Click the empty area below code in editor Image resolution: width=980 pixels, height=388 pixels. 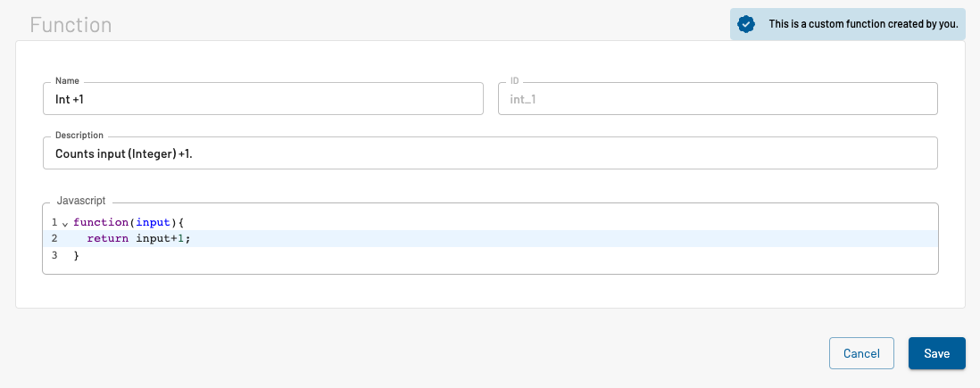pos(490,268)
